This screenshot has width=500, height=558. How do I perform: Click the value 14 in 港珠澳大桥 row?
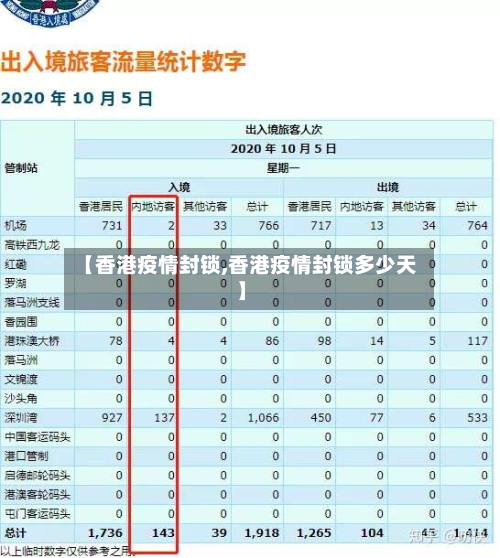[x=377, y=341]
